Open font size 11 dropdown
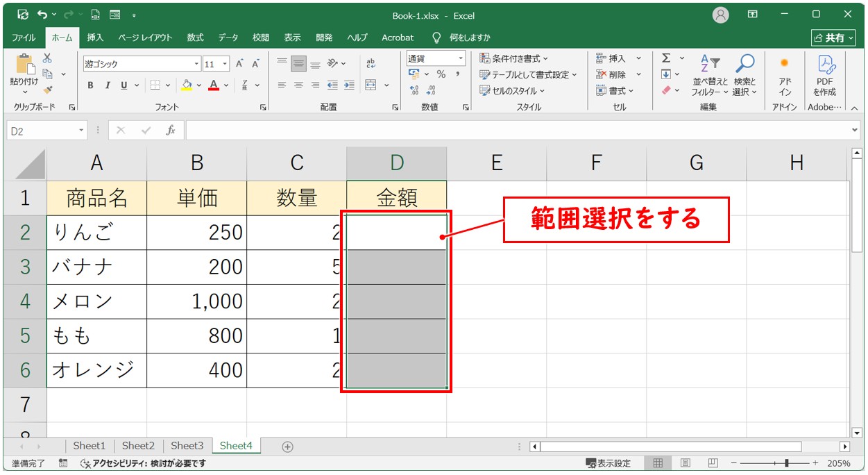This screenshot has width=868, height=475. (x=225, y=64)
